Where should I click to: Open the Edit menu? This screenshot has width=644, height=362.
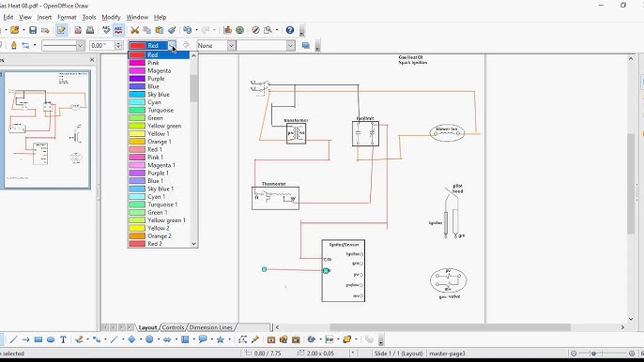pos(8,17)
